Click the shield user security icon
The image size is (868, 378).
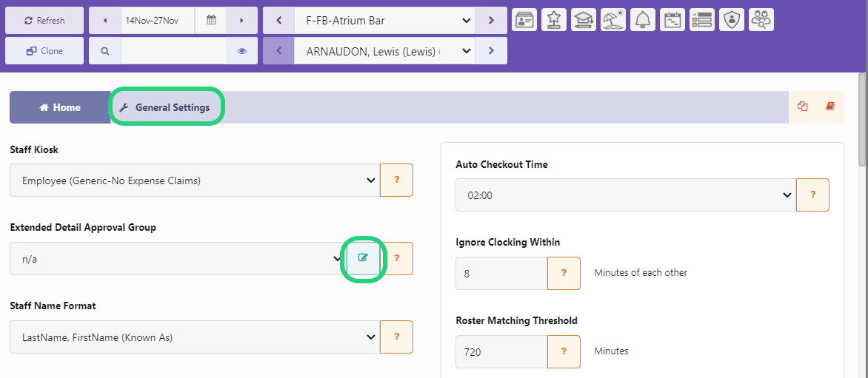point(732,20)
